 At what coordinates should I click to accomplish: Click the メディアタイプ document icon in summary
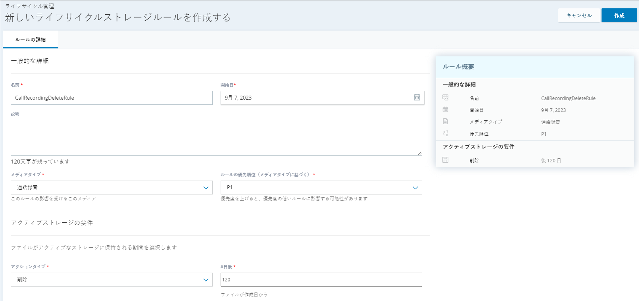(445, 121)
